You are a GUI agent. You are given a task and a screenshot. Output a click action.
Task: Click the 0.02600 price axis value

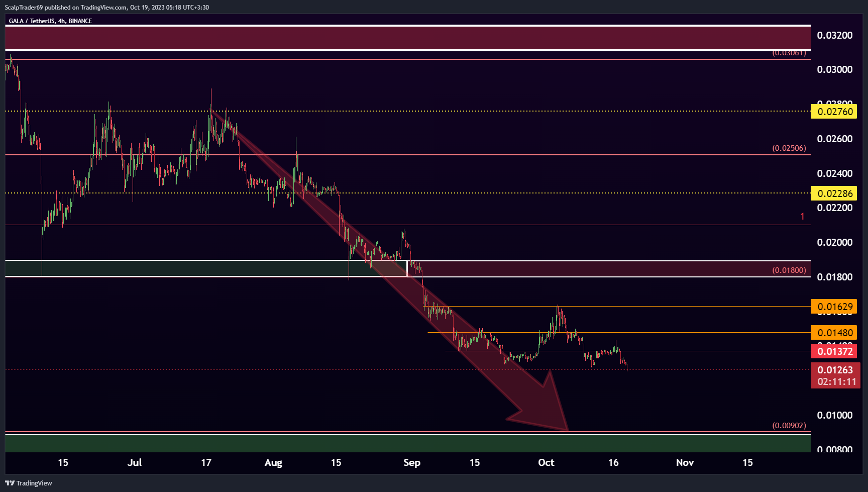coord(835,139)
